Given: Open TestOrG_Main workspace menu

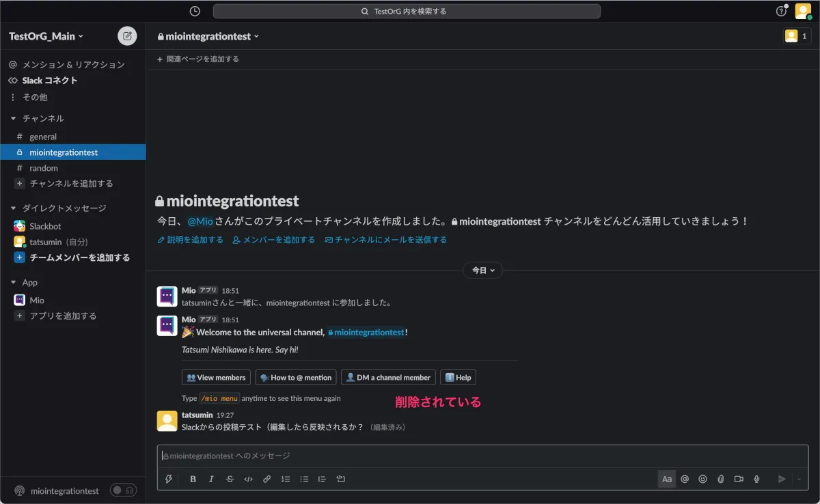Looking at the screenshot, I should 46,36.
